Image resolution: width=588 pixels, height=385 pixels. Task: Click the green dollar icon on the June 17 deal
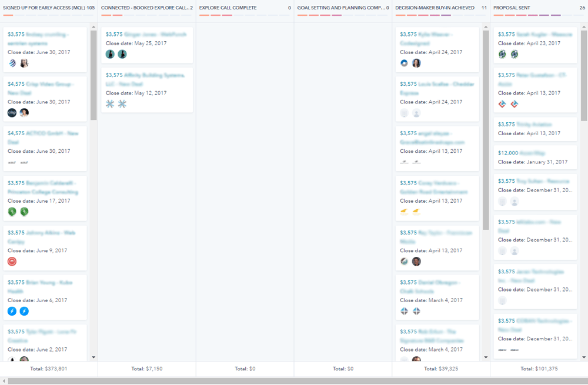12,212
